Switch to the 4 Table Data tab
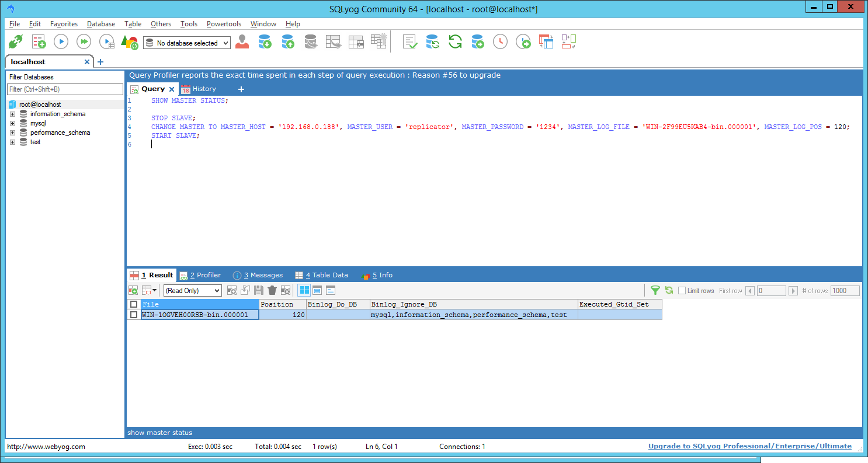The height and width of the screenshot is (463, 868). (x=321, y=275)
